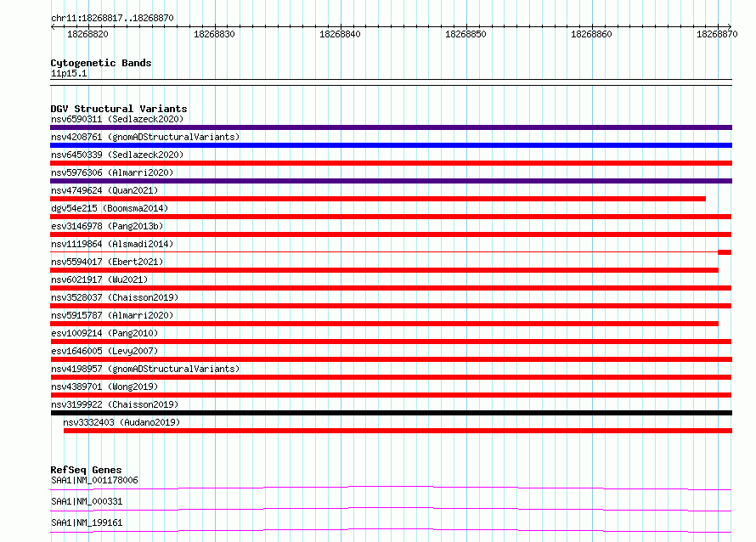Click the 18268860 ruler position label
This screenshot has height=542, width=756.
coord(591,34)
